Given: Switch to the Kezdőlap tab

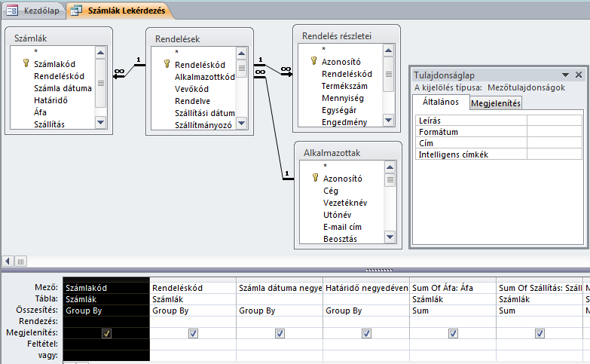Looking at the screenshot, I should click(33, 11).
